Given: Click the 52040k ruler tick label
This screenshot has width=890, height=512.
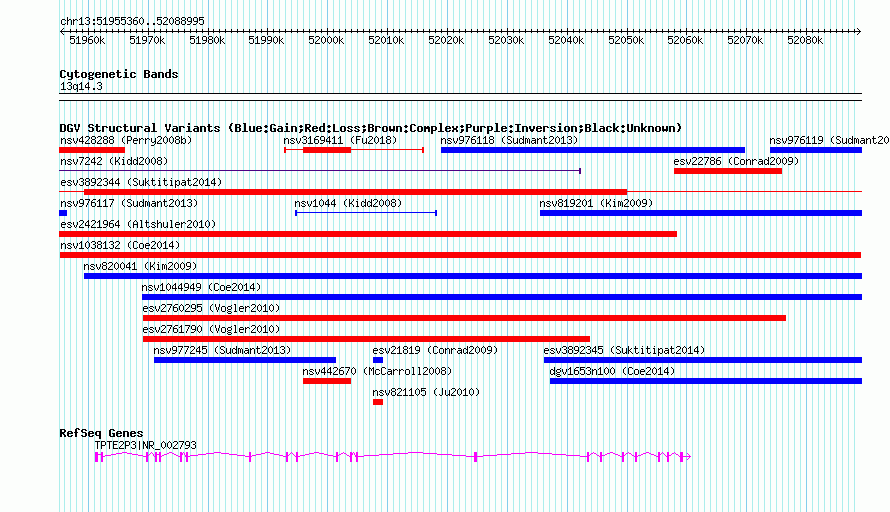Looking at the screenshot, I should [x=566, y=40].
